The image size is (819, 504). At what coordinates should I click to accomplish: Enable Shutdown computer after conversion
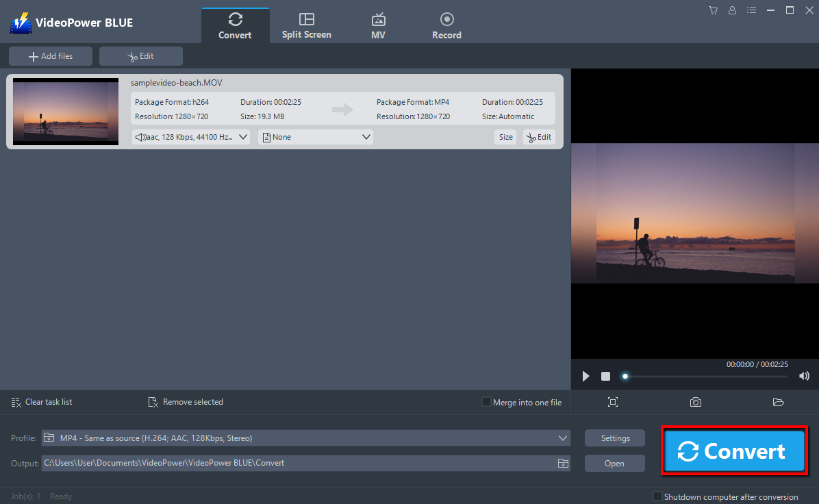tap(658, 496)
